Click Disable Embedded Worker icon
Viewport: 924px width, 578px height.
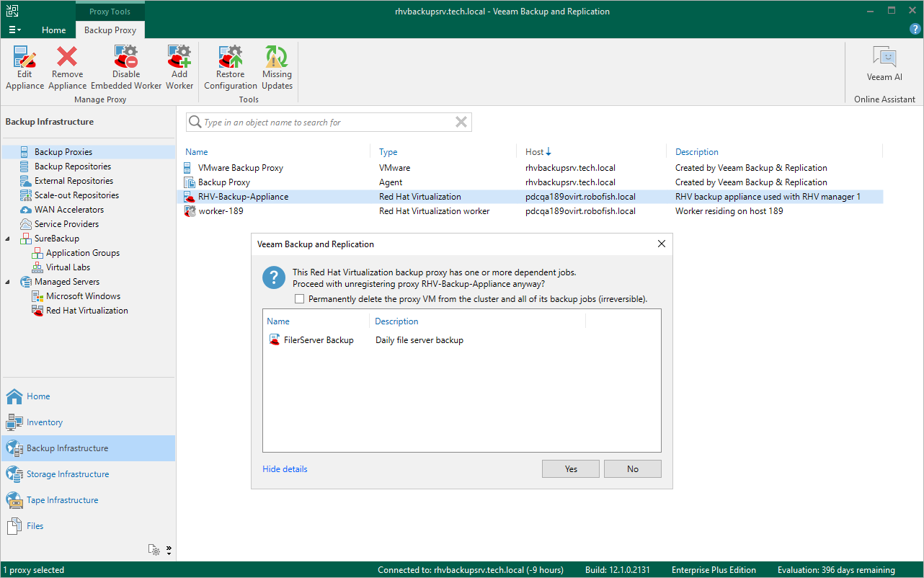126,56
